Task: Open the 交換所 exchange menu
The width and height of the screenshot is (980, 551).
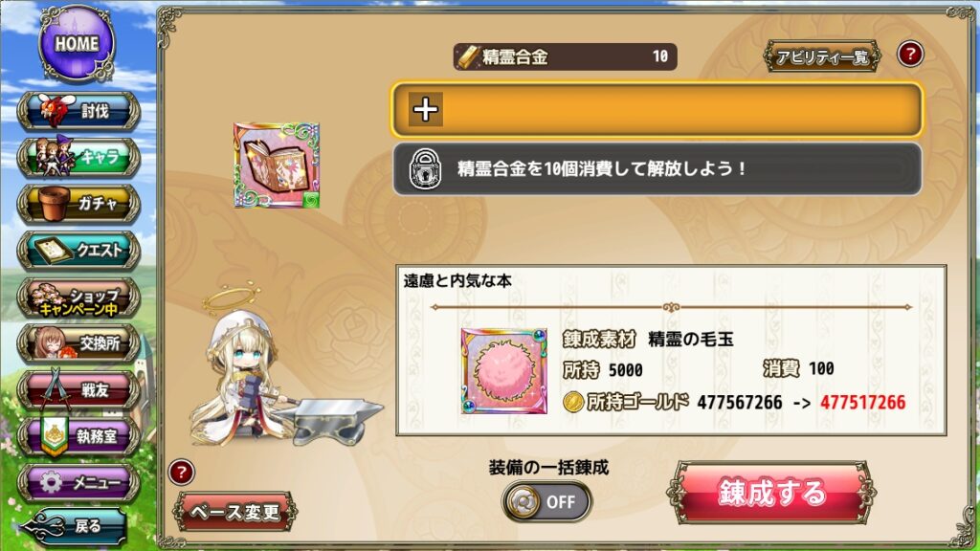Action: coord(78,343)
